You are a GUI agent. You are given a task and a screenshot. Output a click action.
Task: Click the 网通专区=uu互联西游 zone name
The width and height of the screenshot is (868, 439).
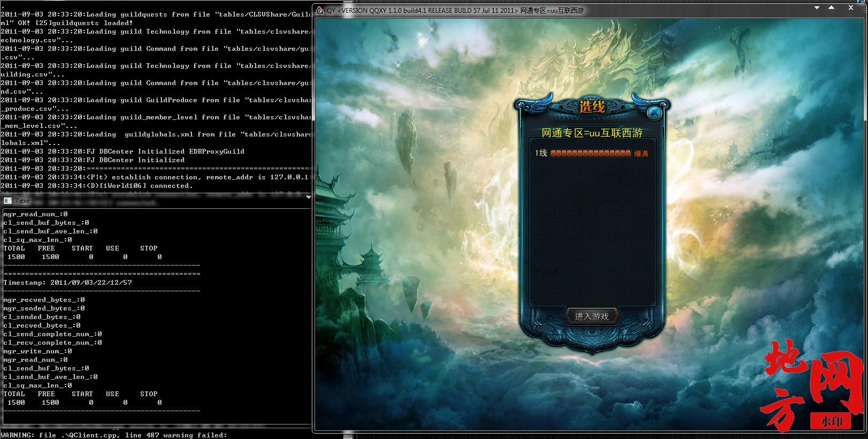click(592, 133)
